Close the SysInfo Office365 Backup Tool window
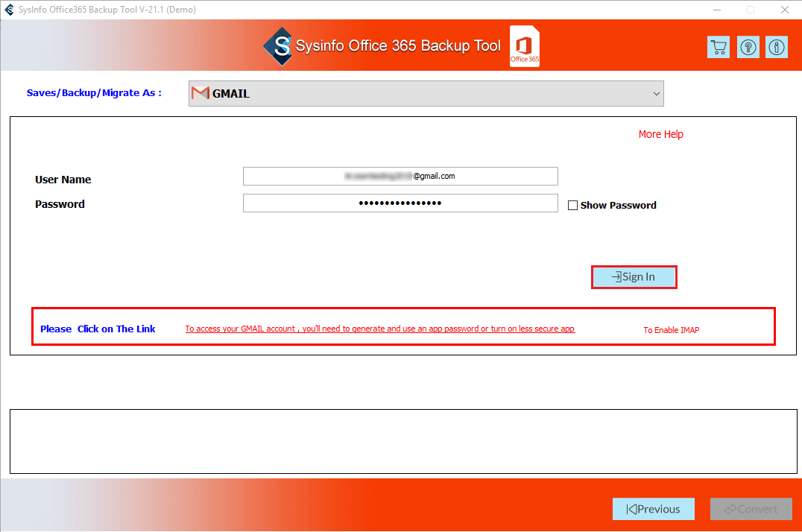The width and height of the screenshot is (802, 532). click(x=785, y=10)
